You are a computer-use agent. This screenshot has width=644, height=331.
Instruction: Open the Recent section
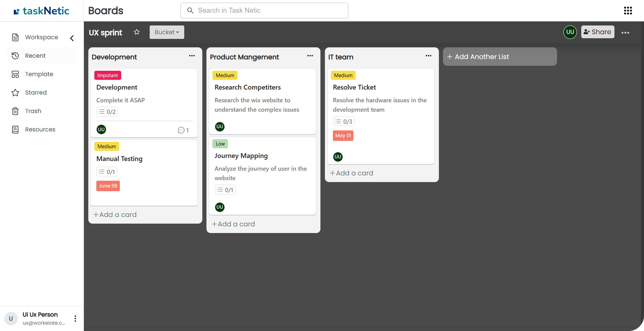[x=35, y=56]
